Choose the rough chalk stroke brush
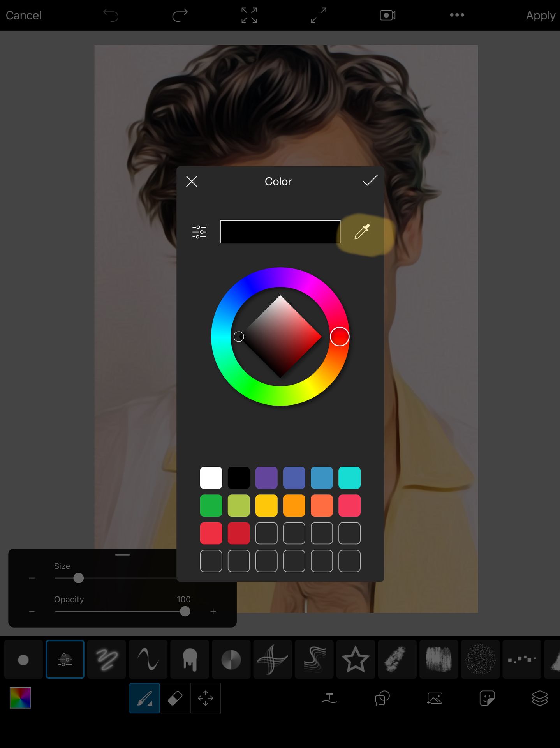The width and height of the screenshot is (560, 748). click(x=397, y=660)
